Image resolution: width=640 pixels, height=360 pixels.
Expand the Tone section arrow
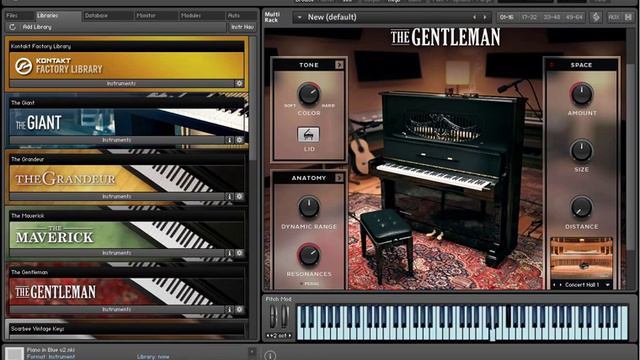tap(339, 65)
